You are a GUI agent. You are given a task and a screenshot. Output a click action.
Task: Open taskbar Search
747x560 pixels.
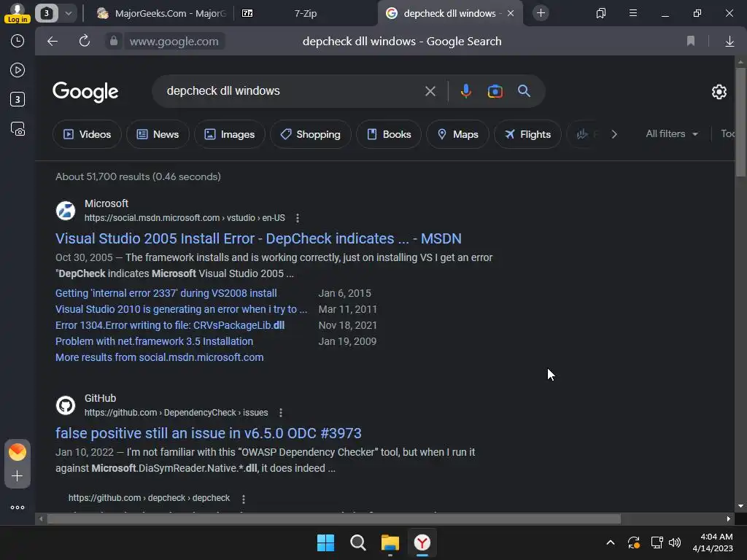click(x=357, y=542)
